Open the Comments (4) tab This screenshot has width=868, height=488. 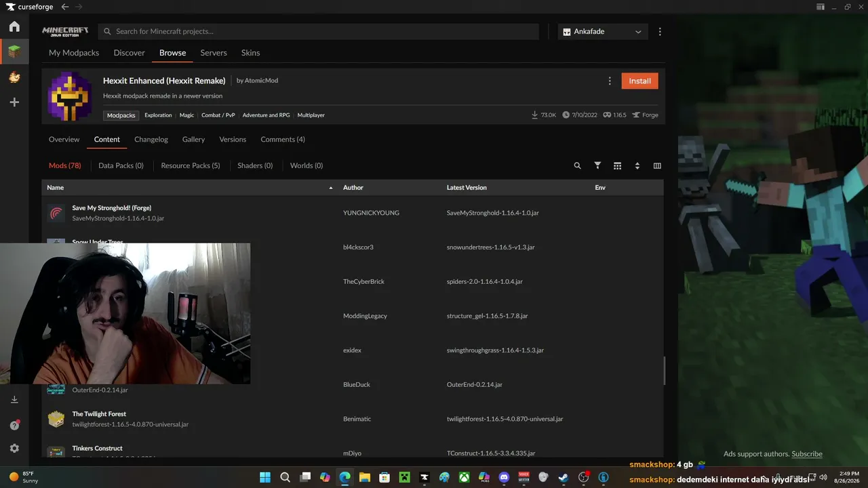pos(283,140)
